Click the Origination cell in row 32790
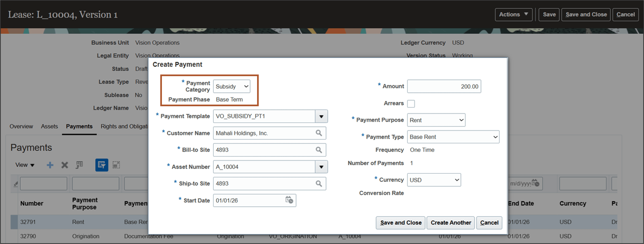 86,236
